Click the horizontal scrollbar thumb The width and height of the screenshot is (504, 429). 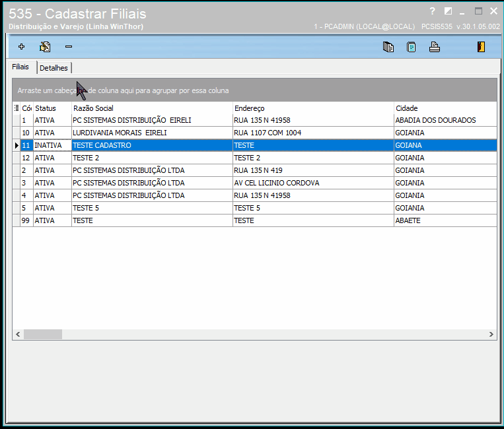[43, 334]
